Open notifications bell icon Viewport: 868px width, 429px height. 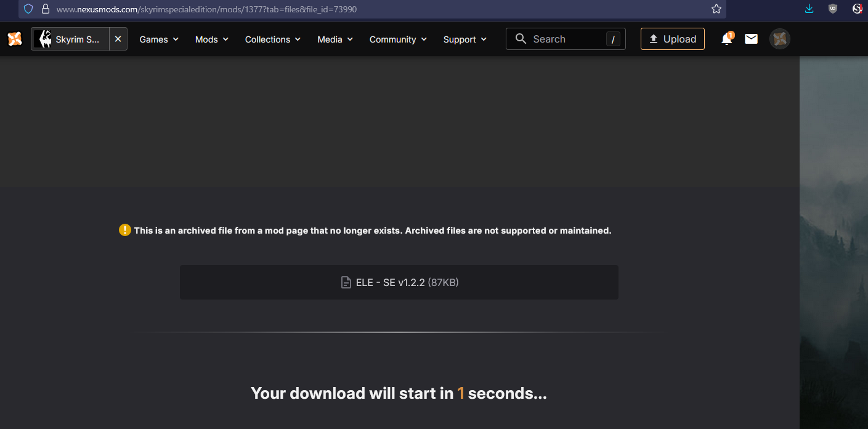click(727, 39)
